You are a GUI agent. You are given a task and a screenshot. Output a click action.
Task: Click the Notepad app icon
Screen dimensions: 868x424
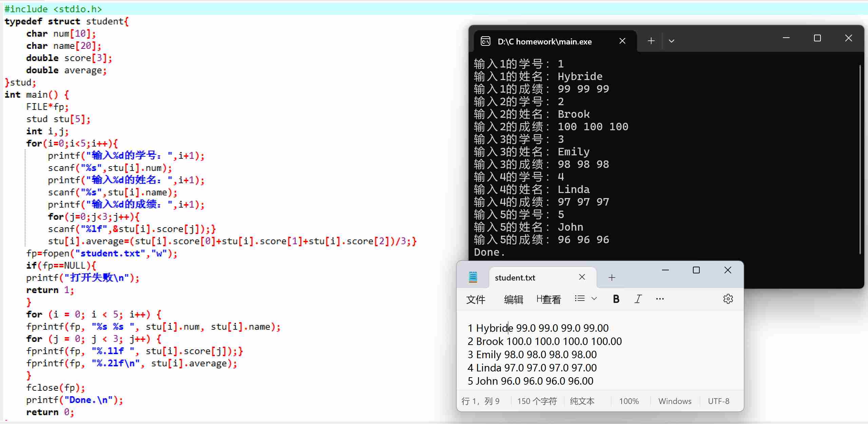click(473, 277)
